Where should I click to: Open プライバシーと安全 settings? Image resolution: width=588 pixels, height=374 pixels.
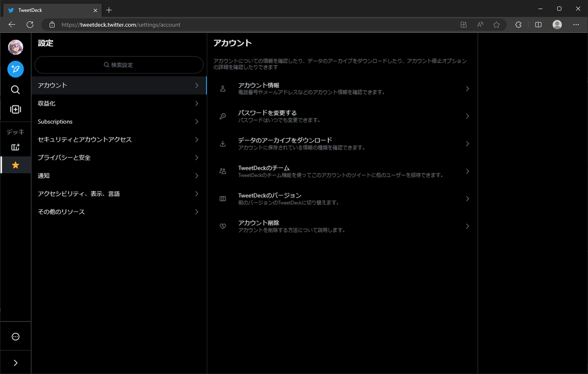coord(119,158)
